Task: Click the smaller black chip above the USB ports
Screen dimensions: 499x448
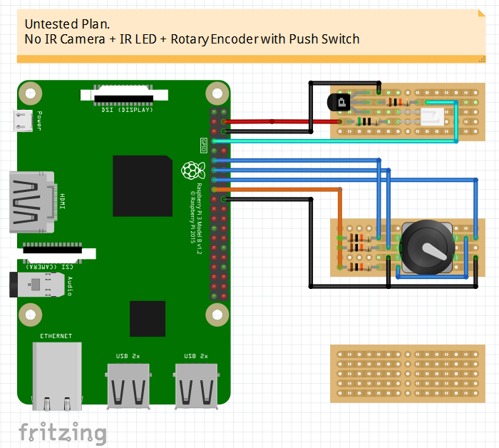Action: [x=148, y=319]
